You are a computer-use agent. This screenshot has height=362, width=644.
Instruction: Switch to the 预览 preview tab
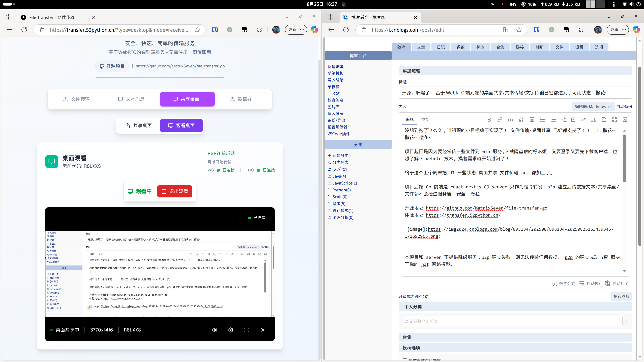(x=425, y=120)
